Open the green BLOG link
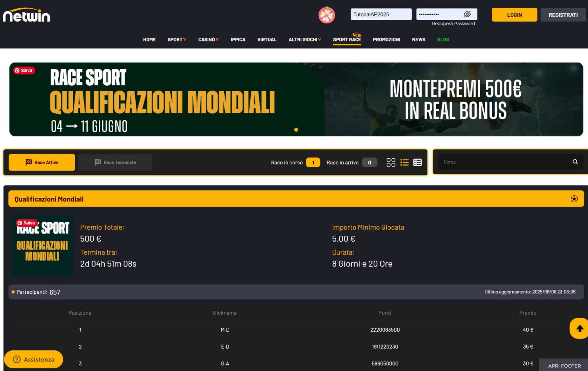Image resolution: width=588 pixels, height=371 pixels. pos(443,39)
